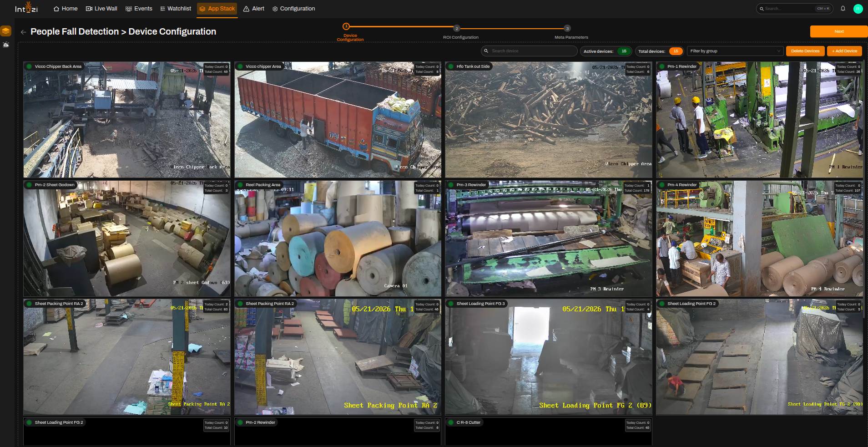Screen dimensions: 868x447
Task: Select the Pm-3 Rewinder camera thumbnail
Action: [549, 239]
